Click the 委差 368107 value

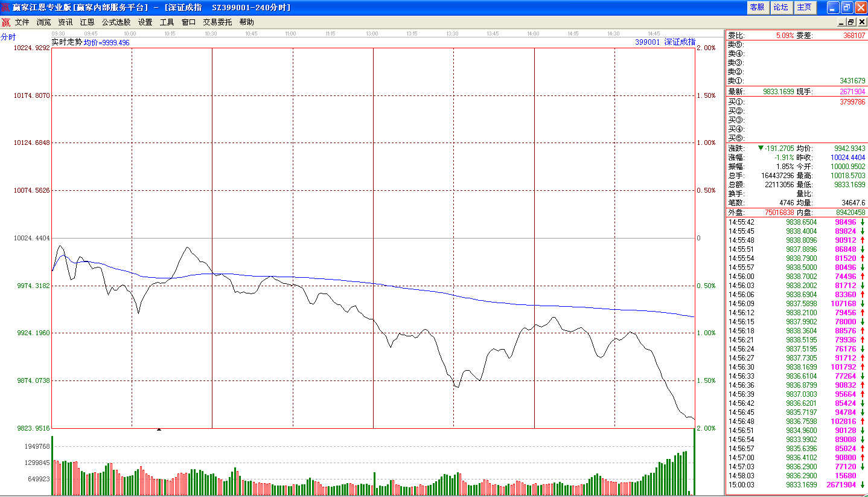[x=854, y=36]
